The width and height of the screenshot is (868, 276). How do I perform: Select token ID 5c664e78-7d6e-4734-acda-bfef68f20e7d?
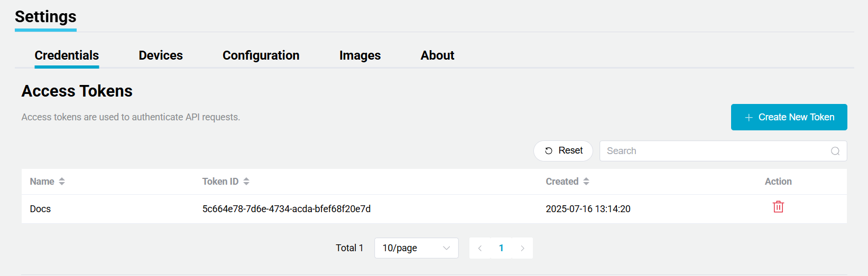(287, 209)
